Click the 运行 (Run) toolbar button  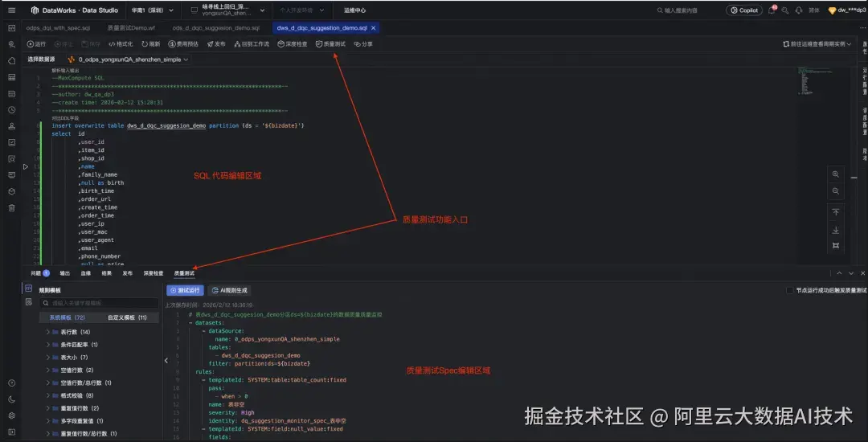click(36, 43)
